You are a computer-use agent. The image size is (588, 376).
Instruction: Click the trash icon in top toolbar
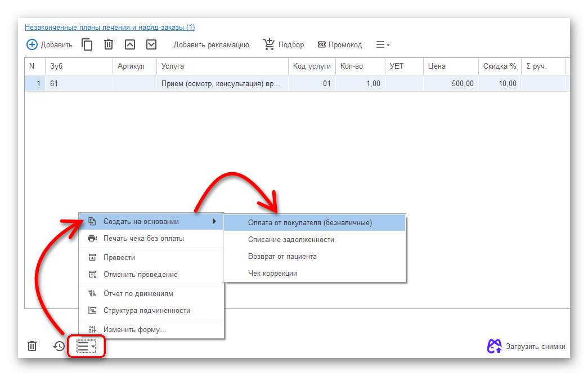109,44
